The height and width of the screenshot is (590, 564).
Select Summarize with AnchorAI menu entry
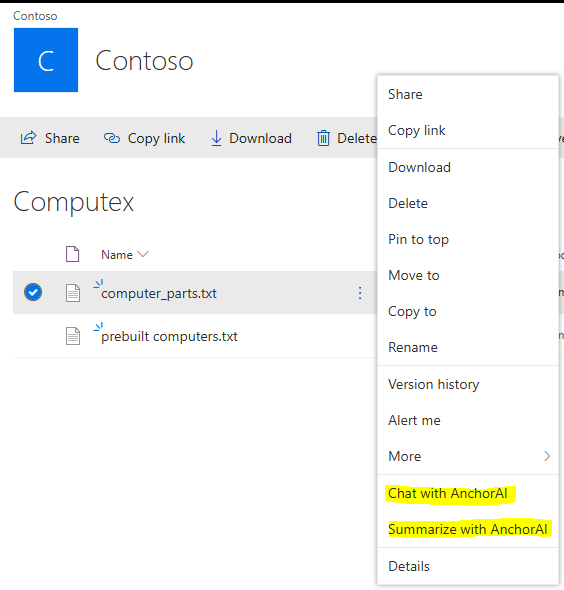pos(468,529)
